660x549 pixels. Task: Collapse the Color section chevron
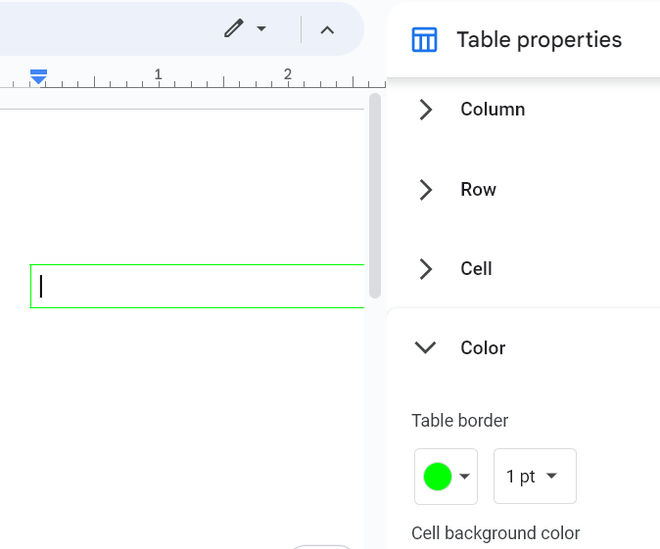[426, 348]
